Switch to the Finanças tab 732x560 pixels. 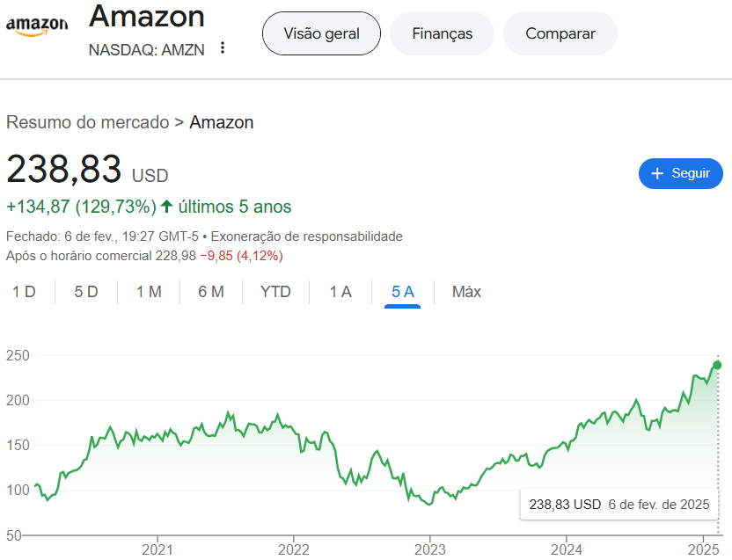click(442, 33)
